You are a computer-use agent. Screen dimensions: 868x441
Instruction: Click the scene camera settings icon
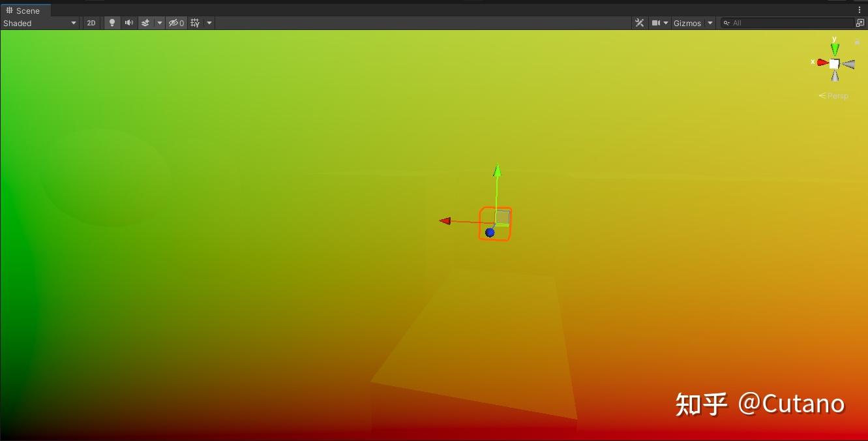(x=656, y=23)
